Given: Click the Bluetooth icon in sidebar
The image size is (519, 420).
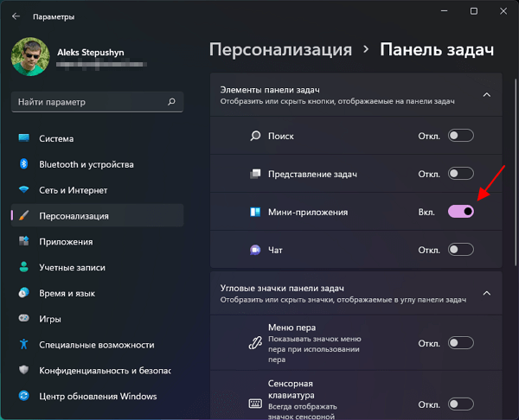Looking at the screenshot, I should tap(24, 163).
